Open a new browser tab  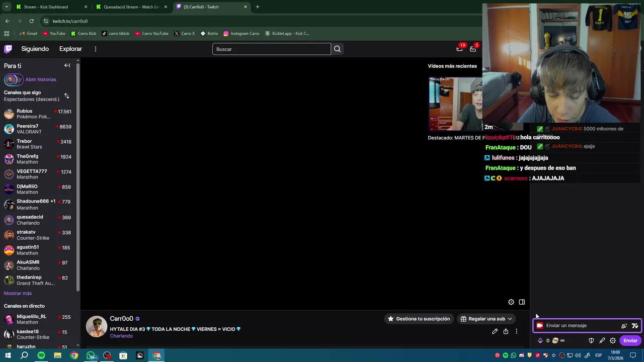coord(257,7)
